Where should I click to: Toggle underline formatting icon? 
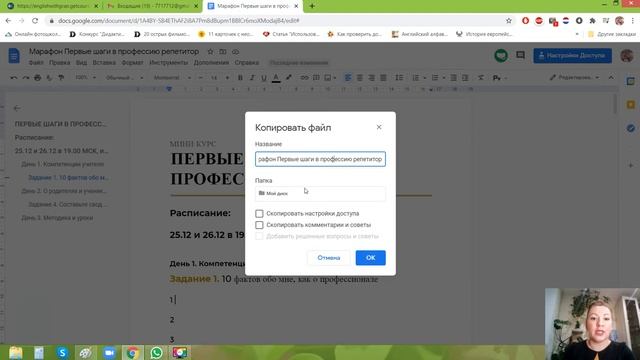(x=264, y=78)
